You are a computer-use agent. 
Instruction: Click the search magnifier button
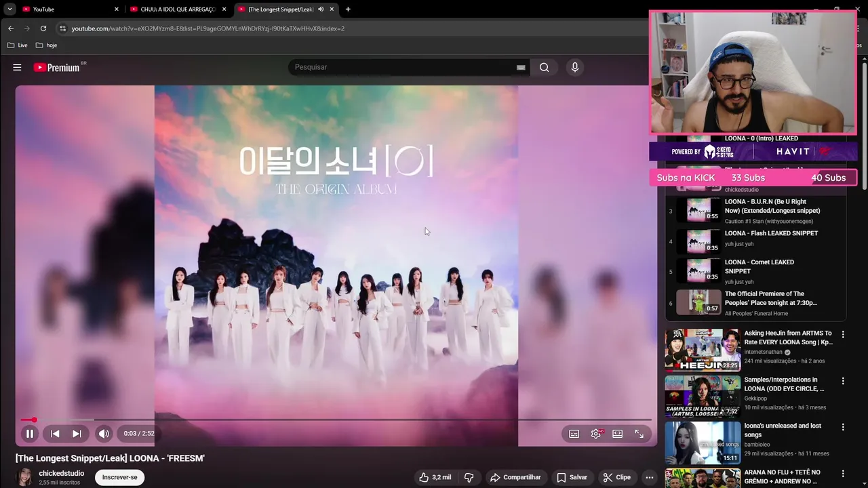pyautogui.click(x=544, y=67)
